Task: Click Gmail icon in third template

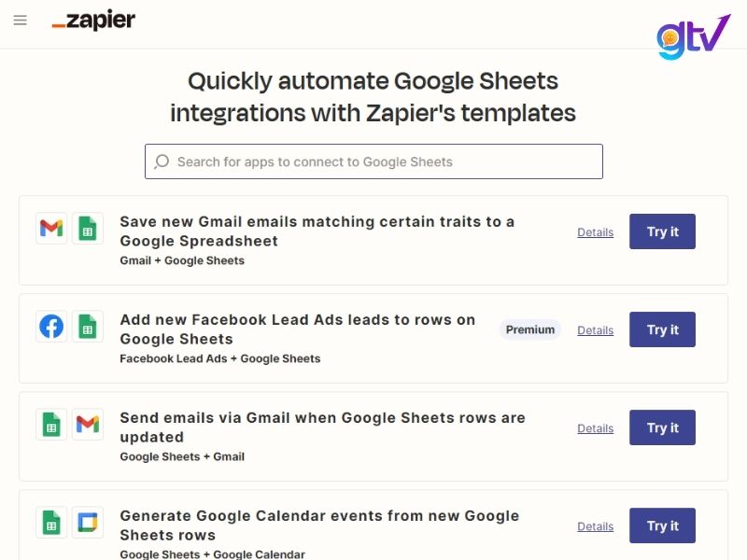Action: [88, 425]
